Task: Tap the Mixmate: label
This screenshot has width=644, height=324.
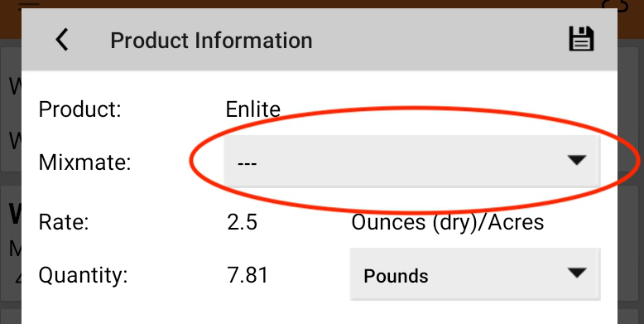Action: [84, 162]
